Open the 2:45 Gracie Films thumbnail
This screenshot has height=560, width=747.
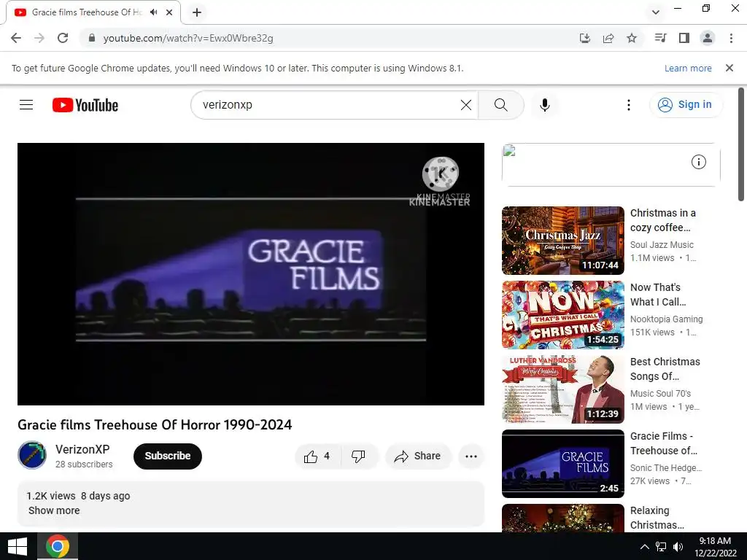coord(562,463)
